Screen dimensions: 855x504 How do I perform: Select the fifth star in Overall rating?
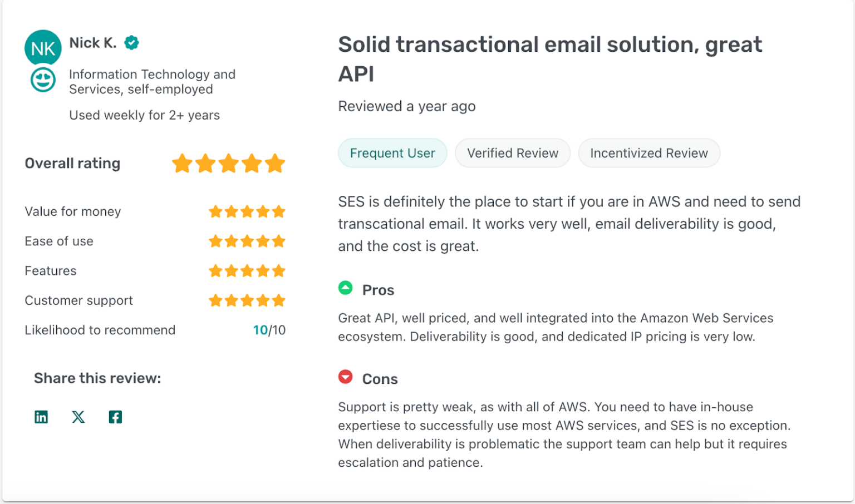point(274,163)
